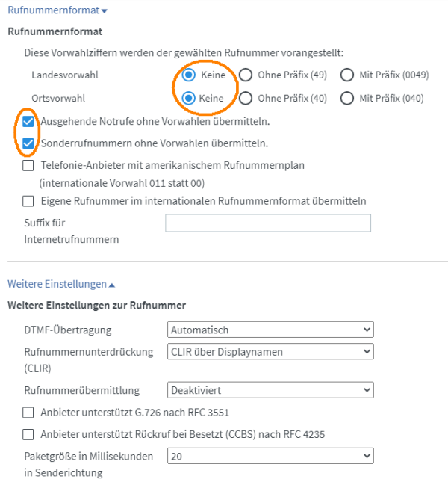
Task: Check Eigene Rufnummer im internationalen Rufnummernformat
Action: [28, 201]
